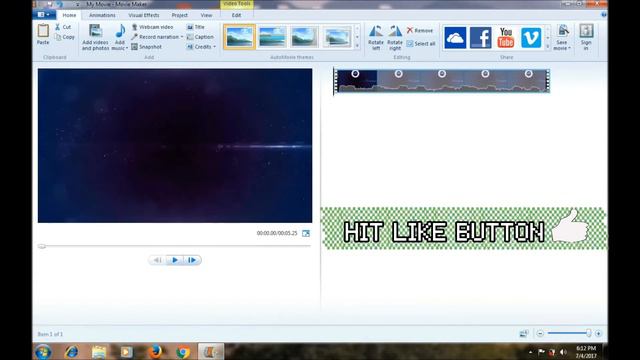This screenshot has width=640, height=360.
Task: Share movie to Facebook
Action: (480, 38)
